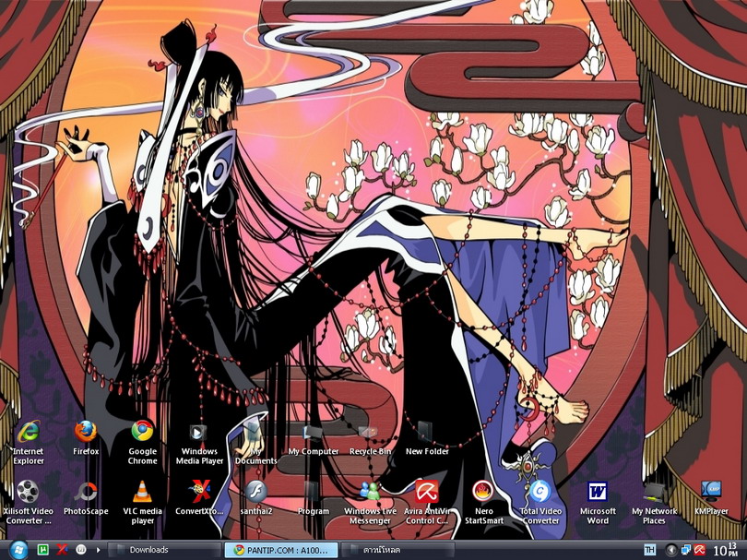Open the PhotoScape desktop icon
The width and height of the screenshot is (747, 560).
(86, 498)
